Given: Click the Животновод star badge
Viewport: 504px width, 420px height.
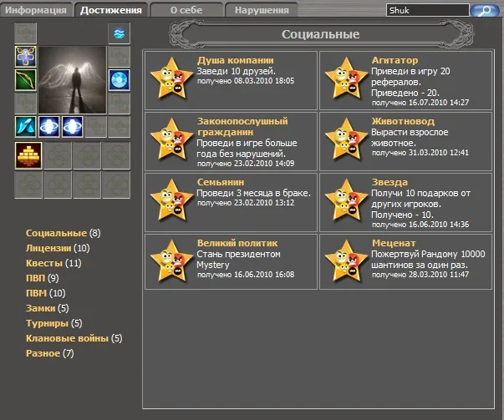Looking at the screenshot, I should tap(346, 139).
